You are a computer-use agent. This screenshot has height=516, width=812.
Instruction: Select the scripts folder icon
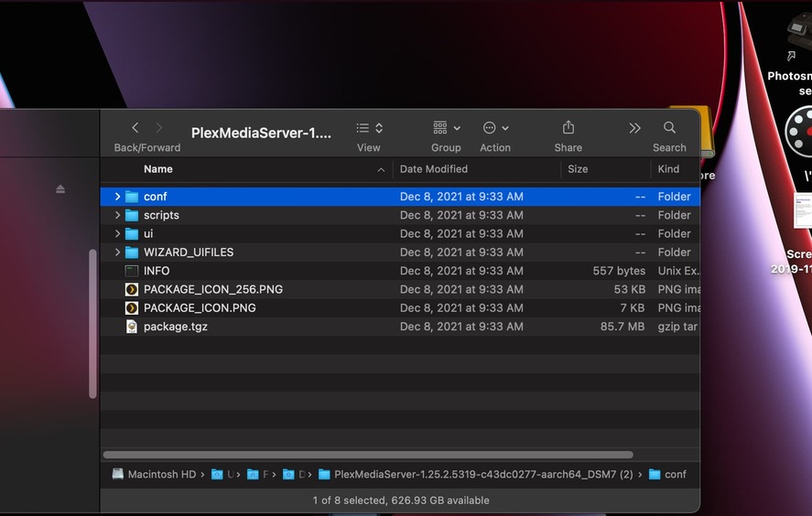pyautogui.click(x=132, y=215)
